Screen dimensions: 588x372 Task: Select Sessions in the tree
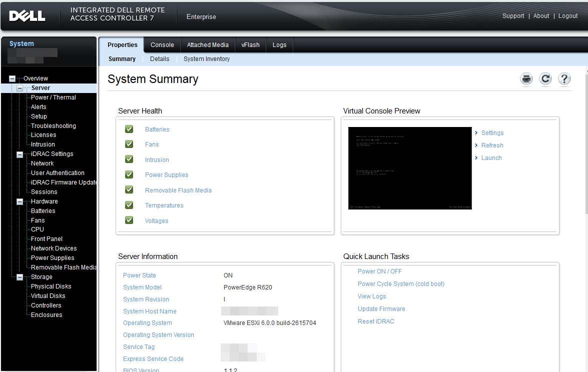coord(44,192)
